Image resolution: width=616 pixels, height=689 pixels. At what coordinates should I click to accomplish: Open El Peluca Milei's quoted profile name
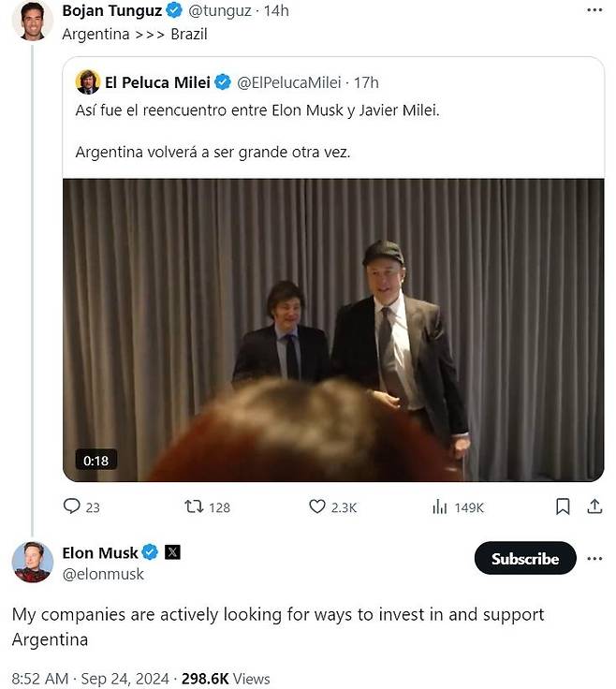click(x=157, y=82)
